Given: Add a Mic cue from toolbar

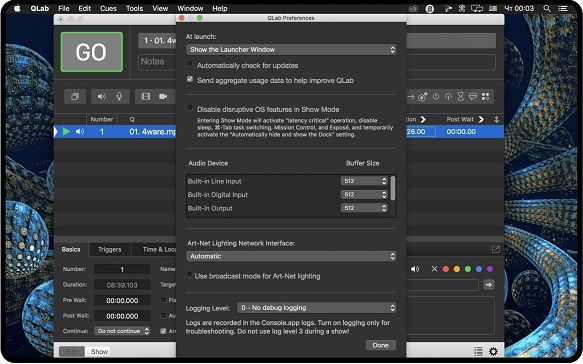Looking at the screenshot, I should coord(119,97).
